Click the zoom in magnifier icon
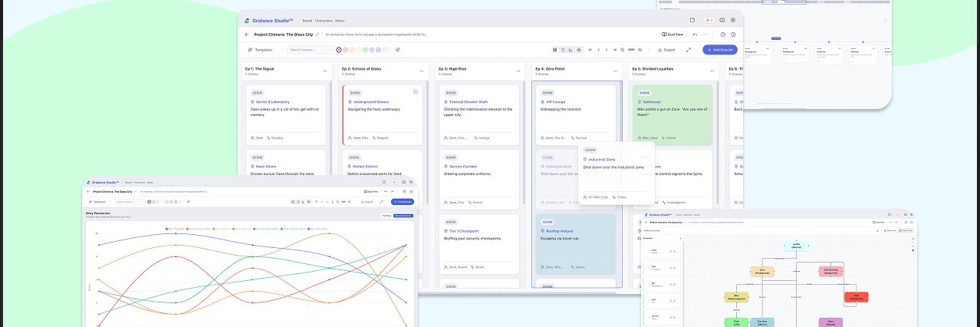 [x=640, y=50]
